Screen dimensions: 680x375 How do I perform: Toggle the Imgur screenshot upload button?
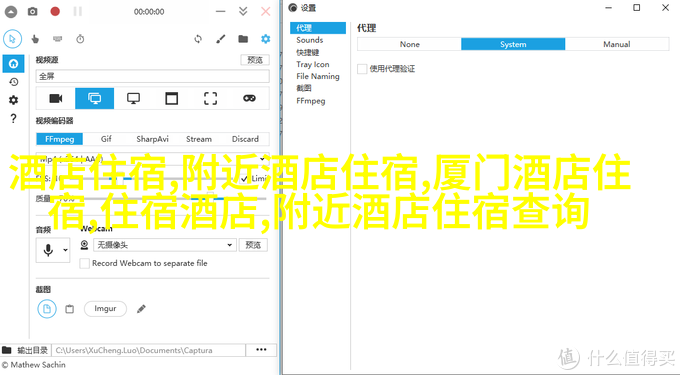pos(105,309)
